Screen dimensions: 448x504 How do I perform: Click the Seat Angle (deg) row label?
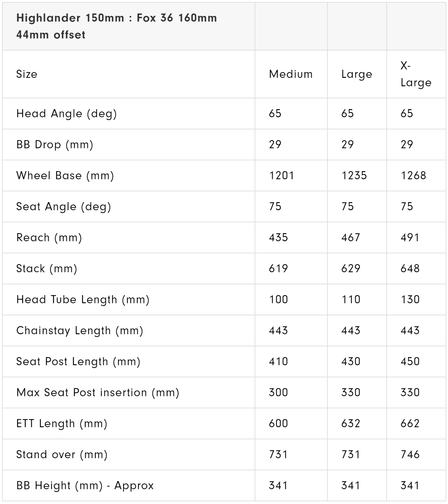(x=63, y=207)
